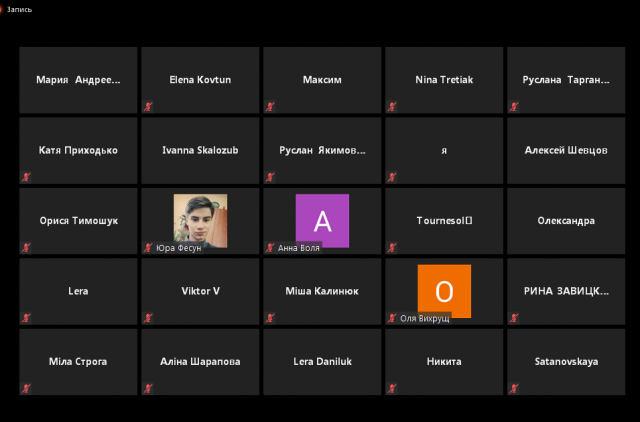Select participant name Мария Андрее...
Image resolution: width=640 pixels, height=422 pixels.
pyautogui.click(x=78, y=80)
